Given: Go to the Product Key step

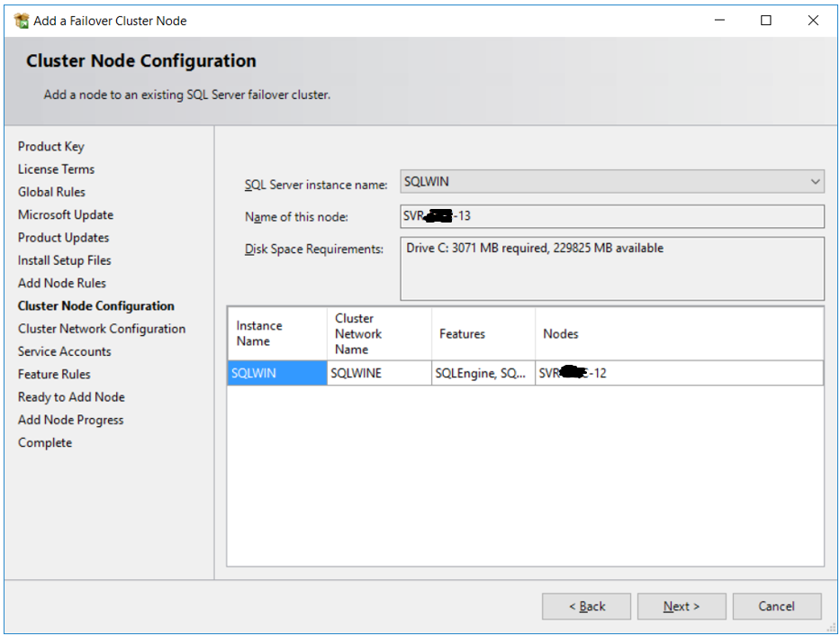Looking at the screenshot, I should click(51, 146).
